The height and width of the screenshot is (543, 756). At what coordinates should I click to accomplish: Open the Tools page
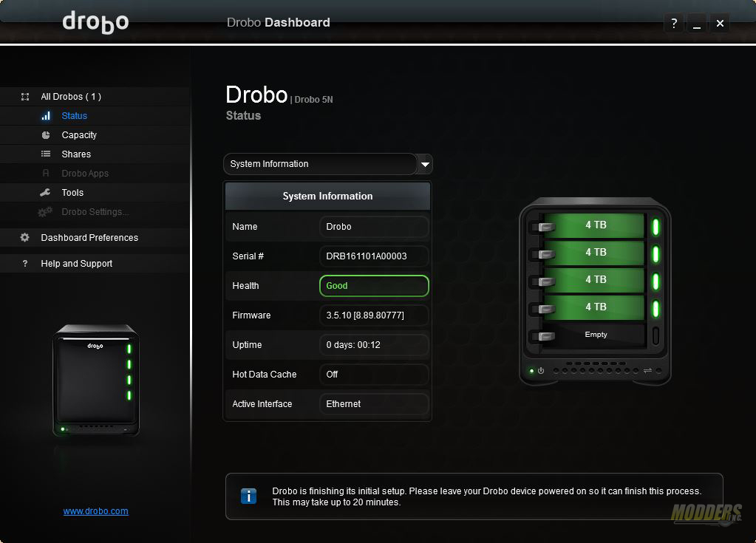pos(72,193)
